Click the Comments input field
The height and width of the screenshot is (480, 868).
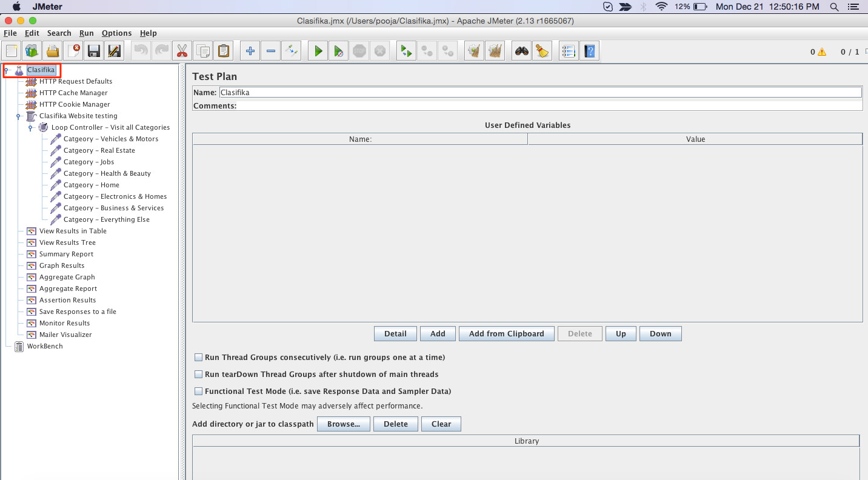coord(549,106)
